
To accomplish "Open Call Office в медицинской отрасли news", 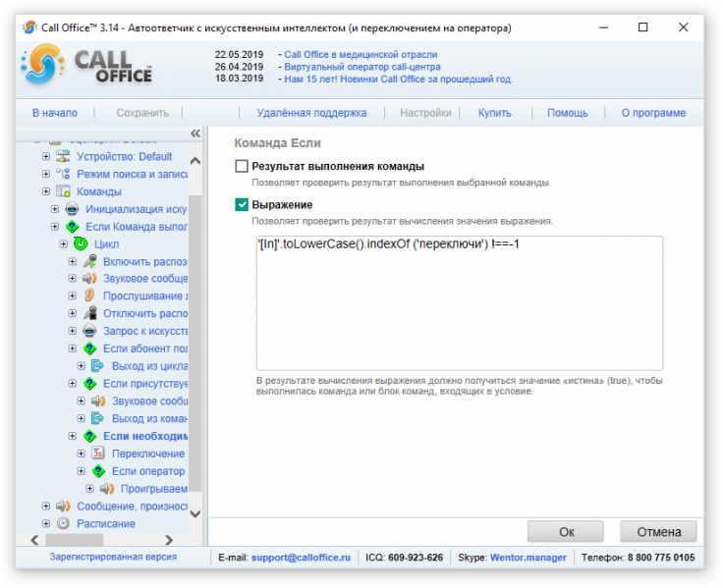I will click(361, 54).
